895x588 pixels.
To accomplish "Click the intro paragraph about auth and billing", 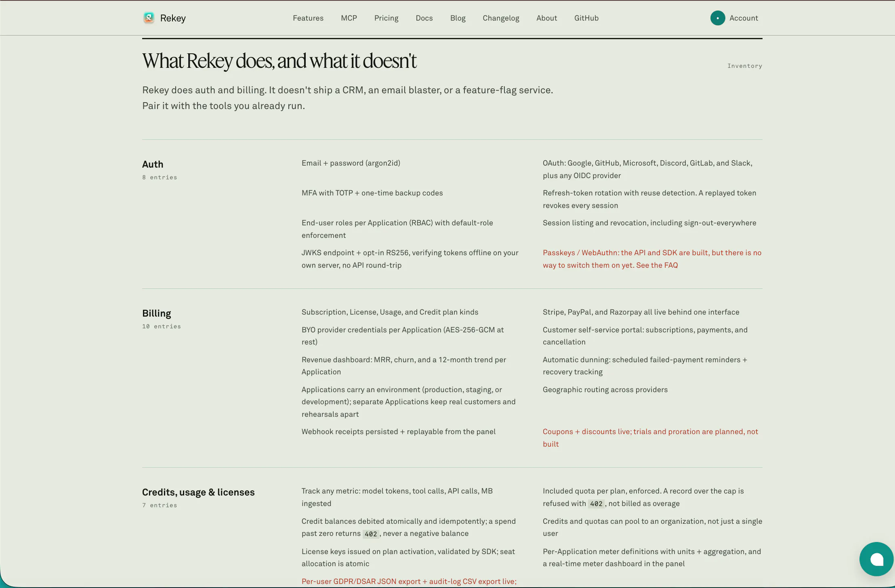I will (x=347, y=98).
